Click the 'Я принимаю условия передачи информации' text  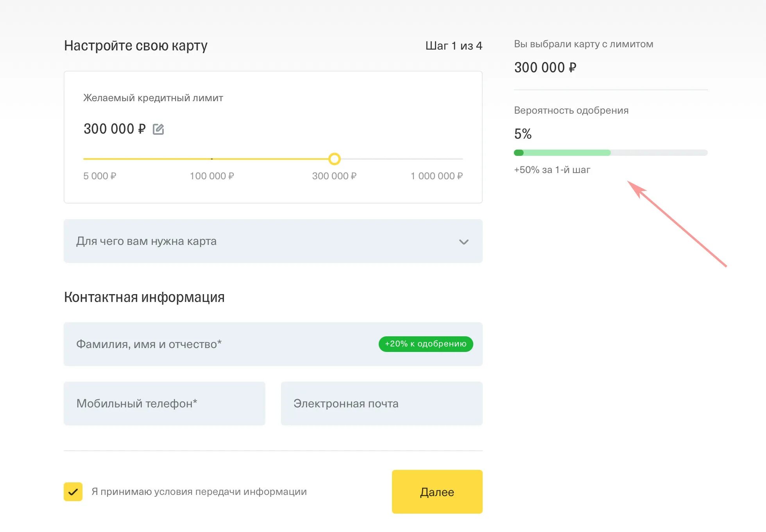199,492
